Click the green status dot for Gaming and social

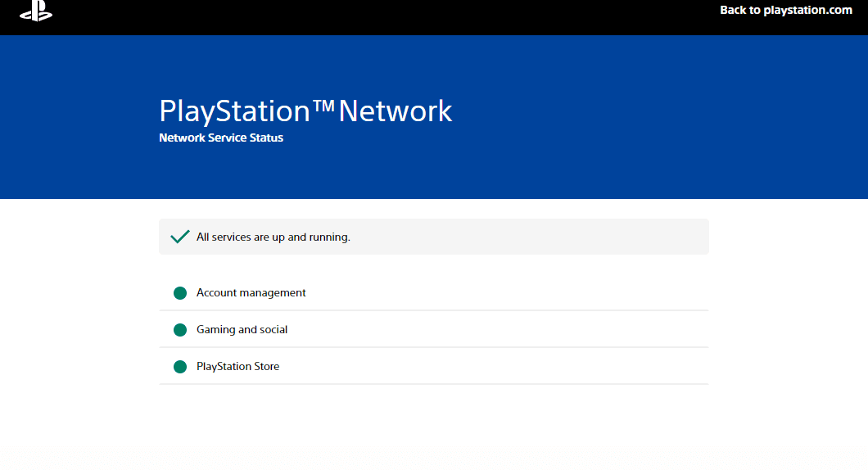coord(180,330)
